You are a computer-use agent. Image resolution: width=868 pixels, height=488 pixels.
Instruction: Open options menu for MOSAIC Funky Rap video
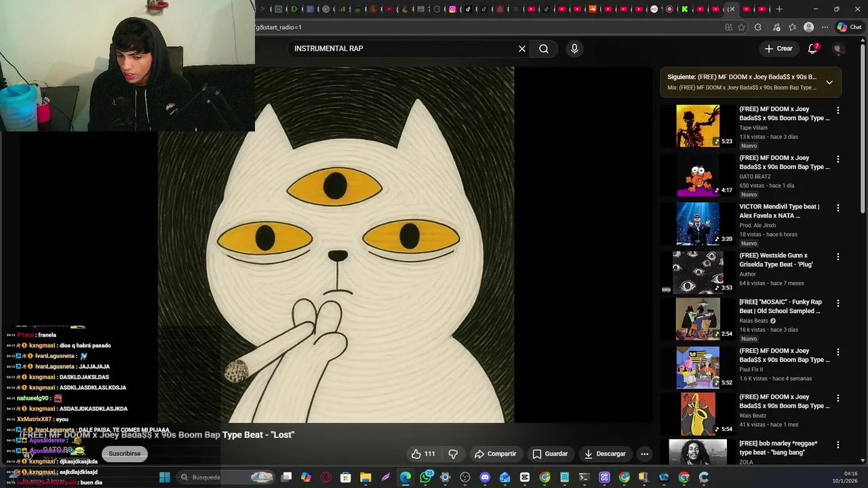point(838,303)
